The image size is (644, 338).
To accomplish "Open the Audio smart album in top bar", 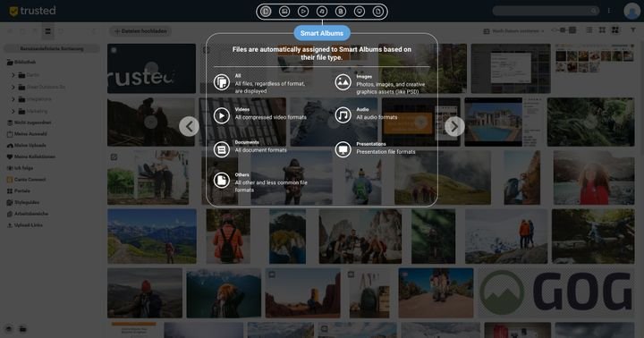I will [x=322, y=12].
